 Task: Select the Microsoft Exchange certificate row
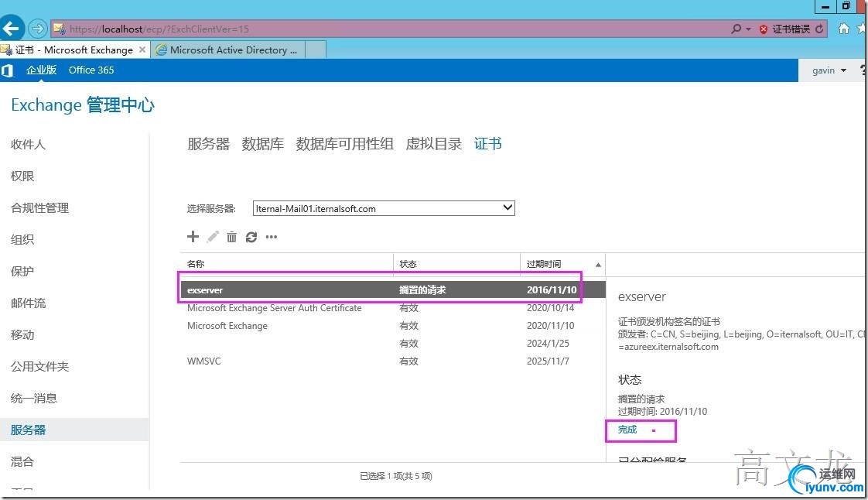393,326
